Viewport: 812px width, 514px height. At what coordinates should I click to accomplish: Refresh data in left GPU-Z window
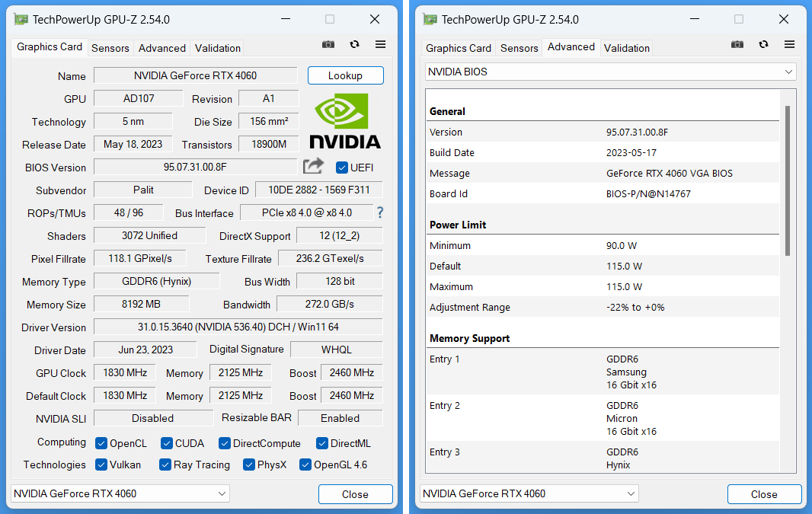click(x=354, y=44)
